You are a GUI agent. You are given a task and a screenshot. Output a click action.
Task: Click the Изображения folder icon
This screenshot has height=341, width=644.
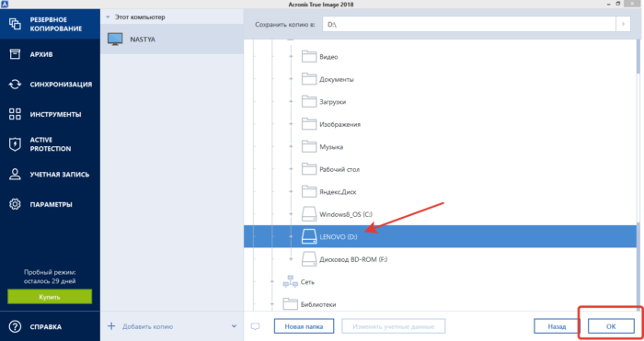(309, 124)
